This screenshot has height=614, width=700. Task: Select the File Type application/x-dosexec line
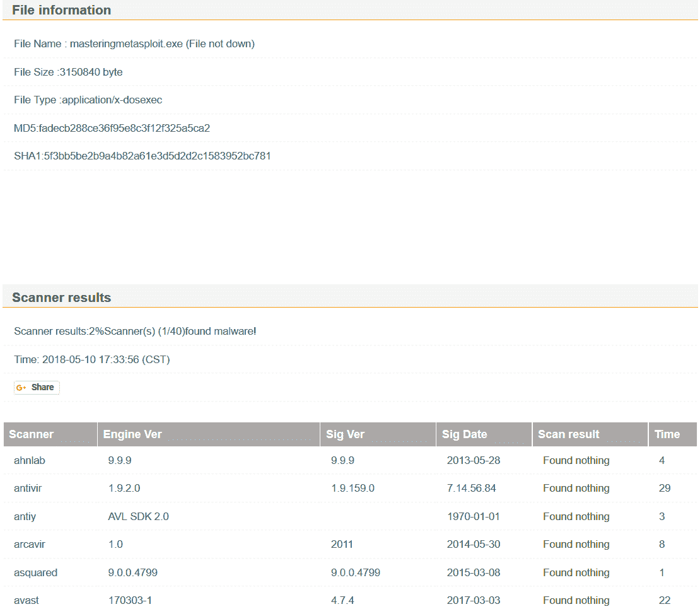click(88, 100)
